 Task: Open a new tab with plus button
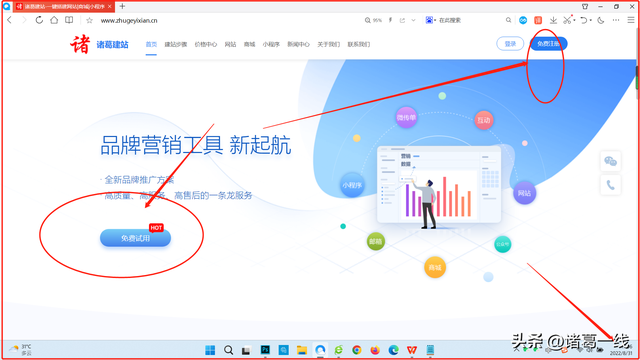coord(122,7)
